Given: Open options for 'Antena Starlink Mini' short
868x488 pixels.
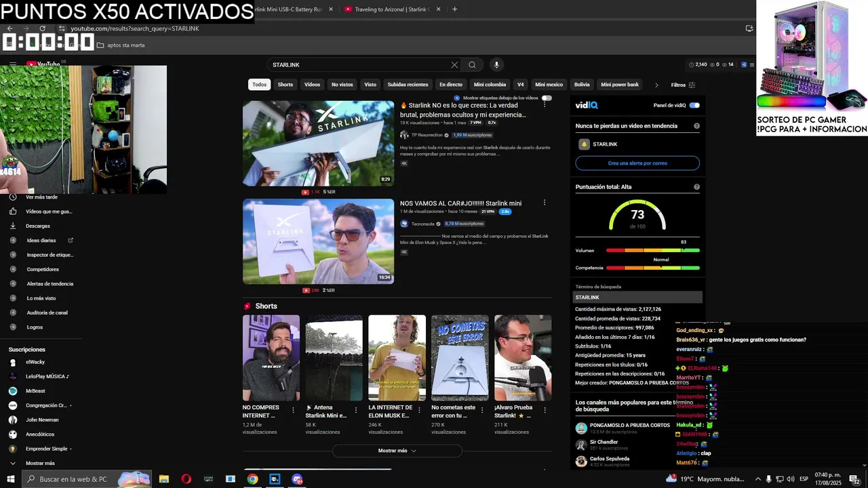Looking at the screenshot, I should pyautogui.click(x=356, y=411).
